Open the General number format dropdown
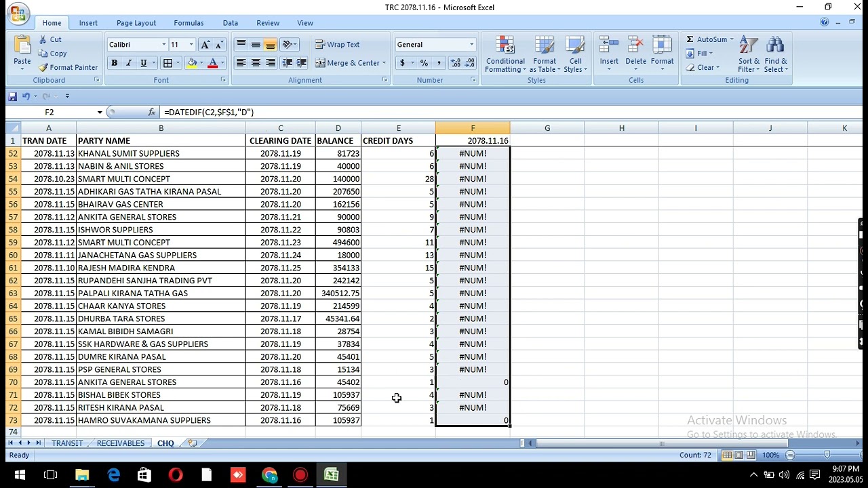This screenshot has height=488, width=868. point(471,45)
